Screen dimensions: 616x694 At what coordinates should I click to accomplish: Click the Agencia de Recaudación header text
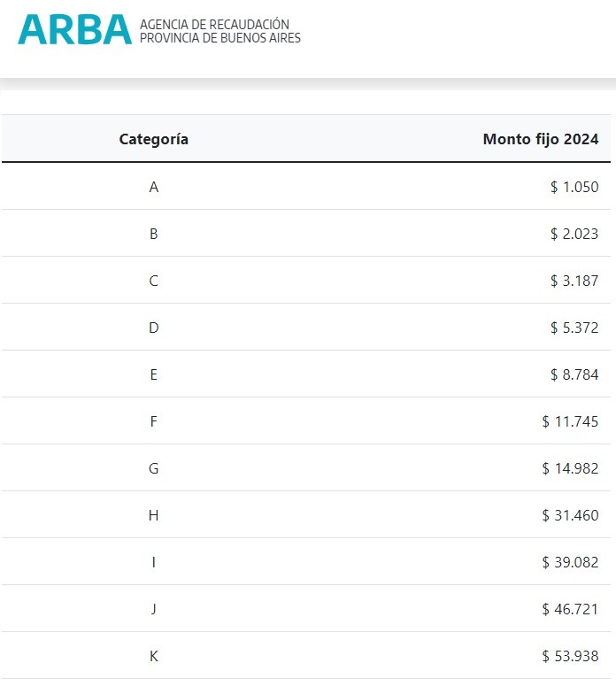[x=219, y=31]
